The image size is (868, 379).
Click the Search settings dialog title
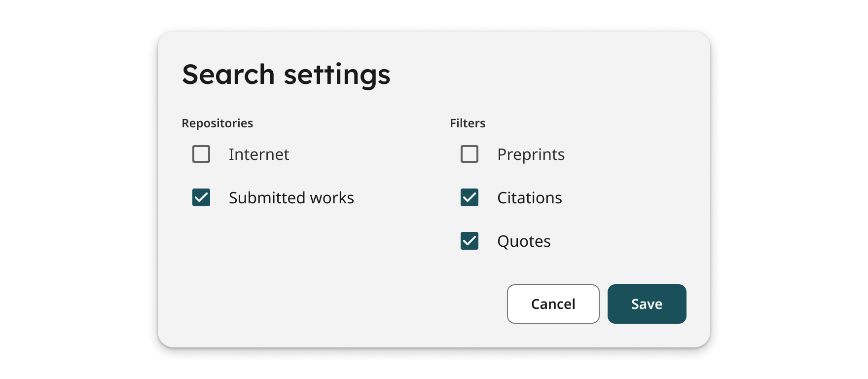point(286,75)
